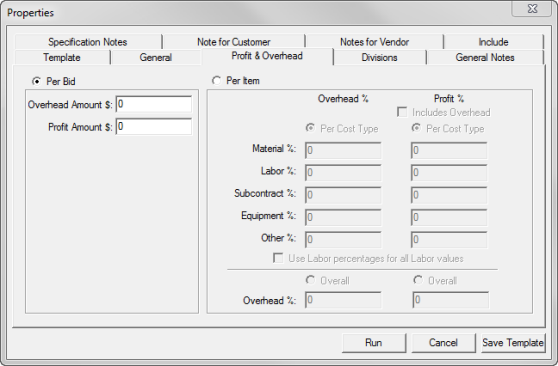Focus the Overhead Amount $ field

click(x=154, y=104)
